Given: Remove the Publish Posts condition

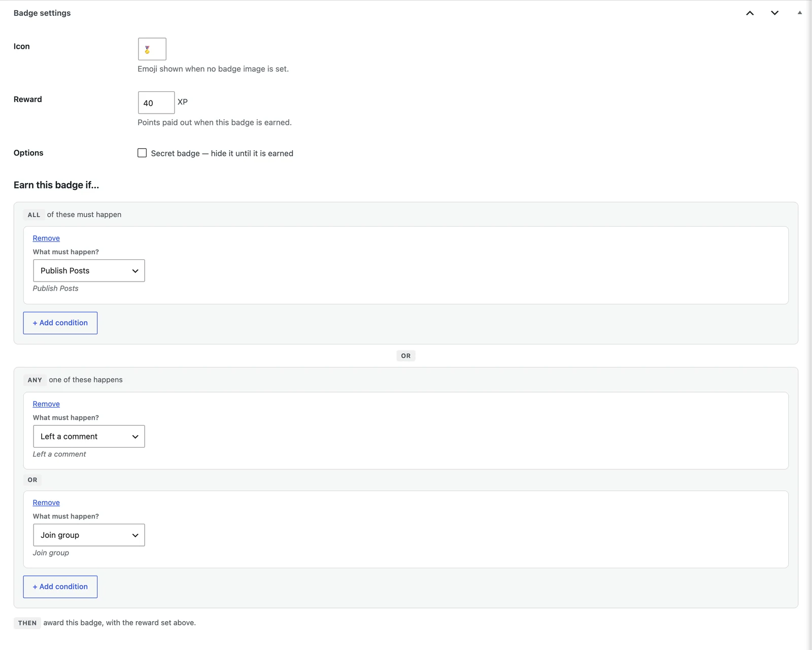Looking at the screenshot, I should click(46, 238).
